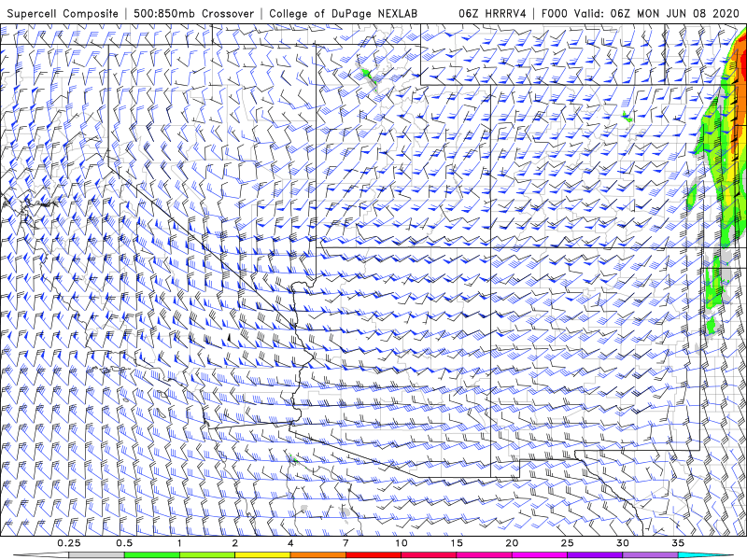Screen dimensions: 747x560
Task: Click the legend value 20
Action: click(x=512, y=543)
